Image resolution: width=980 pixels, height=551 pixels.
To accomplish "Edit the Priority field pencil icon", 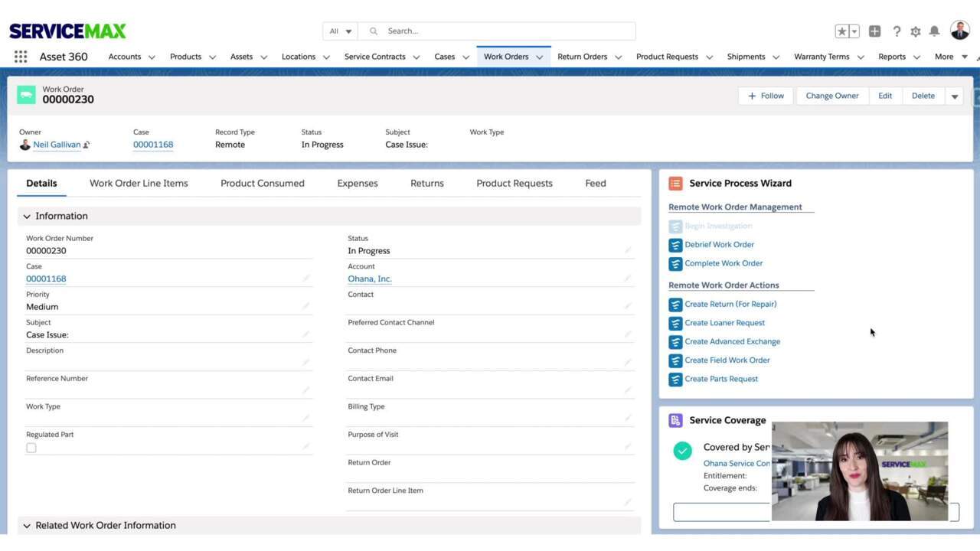I will click(x=306, y=306).
